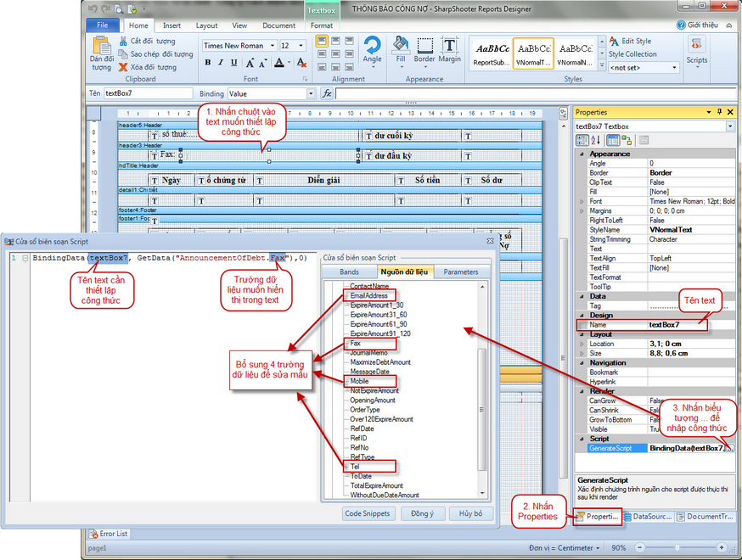
Task: Click the Hủy bỏ cancel button
Action: coord(471,513)
